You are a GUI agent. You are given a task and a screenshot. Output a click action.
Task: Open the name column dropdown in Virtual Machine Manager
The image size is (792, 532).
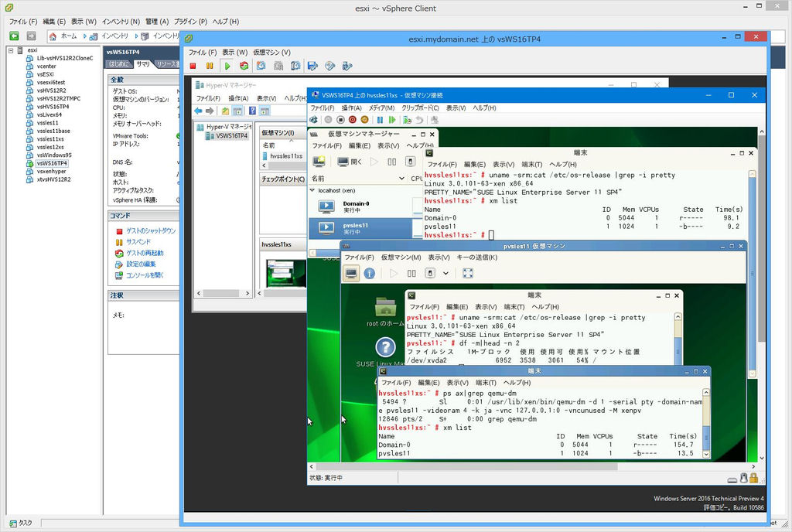tap(401, 178)
